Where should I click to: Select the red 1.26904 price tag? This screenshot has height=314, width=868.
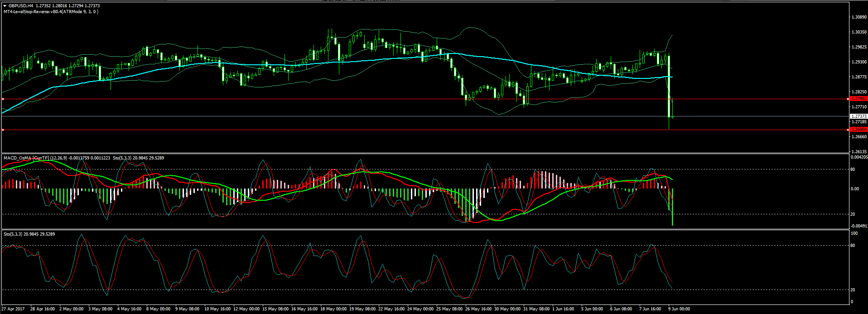(x=858, y=130)
